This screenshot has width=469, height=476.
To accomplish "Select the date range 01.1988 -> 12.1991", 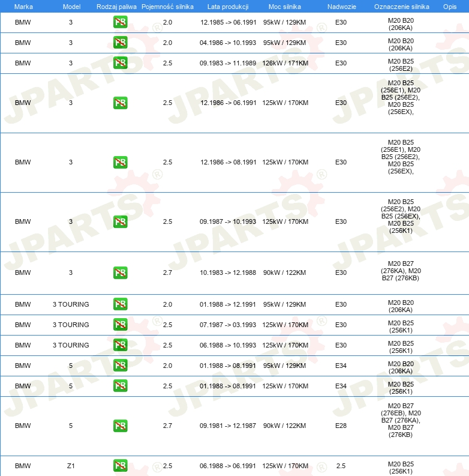I will click(x=228, y=304).
